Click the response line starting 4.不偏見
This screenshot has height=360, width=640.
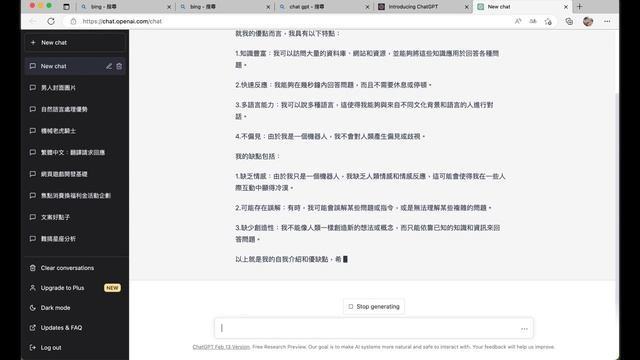(x=330, y=136)
